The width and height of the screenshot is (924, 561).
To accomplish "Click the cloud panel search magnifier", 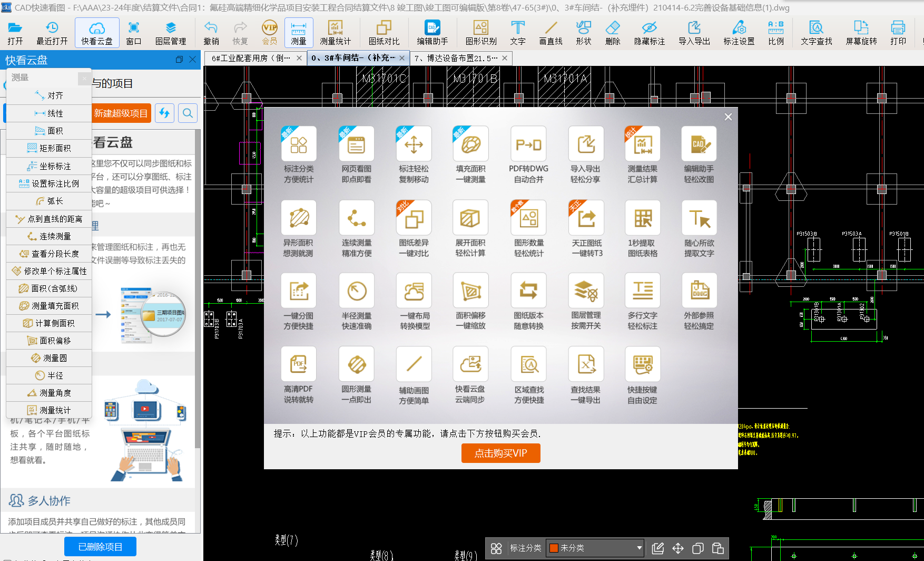I will click(x=188, y=113).
